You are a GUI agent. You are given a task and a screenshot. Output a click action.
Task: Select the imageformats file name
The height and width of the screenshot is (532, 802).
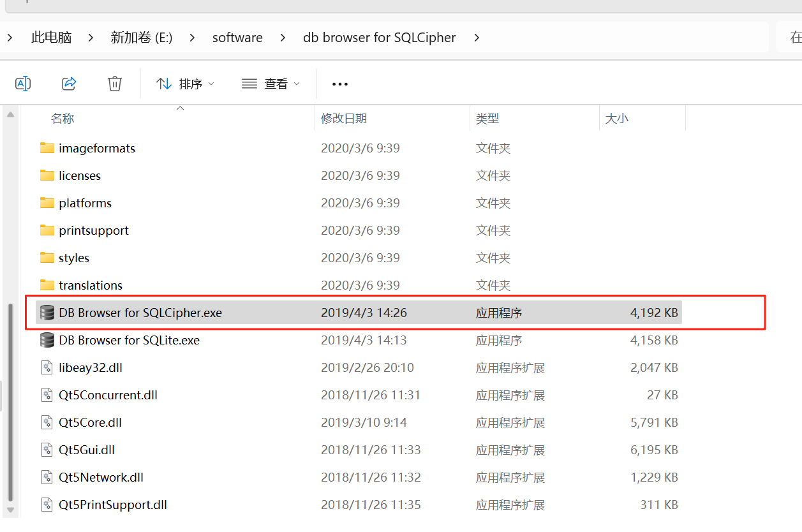97,148
